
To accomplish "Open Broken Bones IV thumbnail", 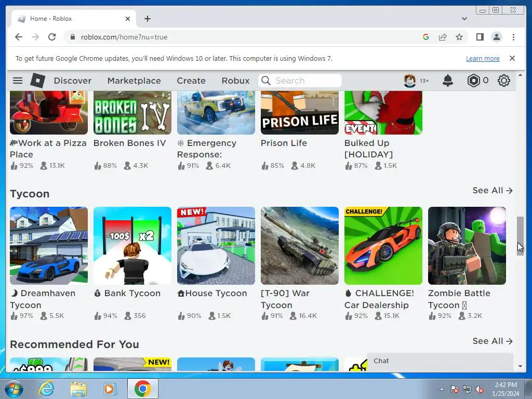I will pos(132,113).
